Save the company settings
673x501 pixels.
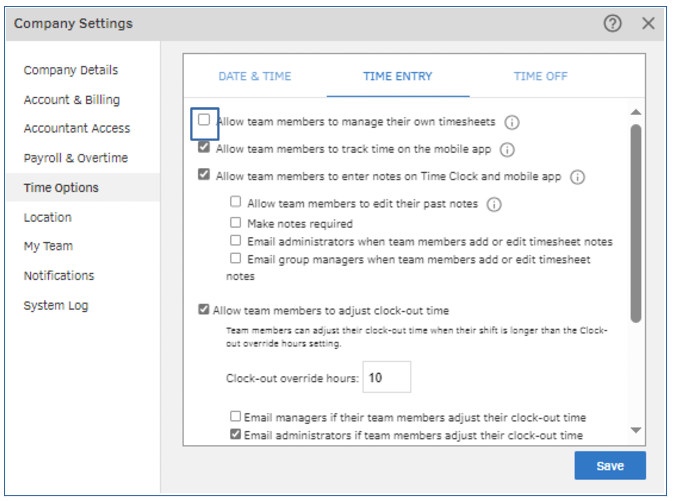point(609,466)
